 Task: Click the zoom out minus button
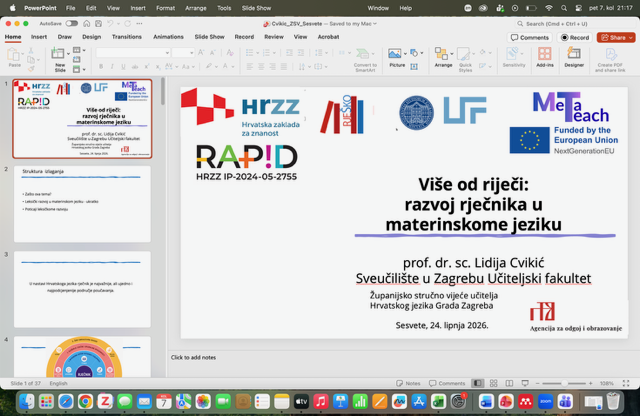pos(538,383)
